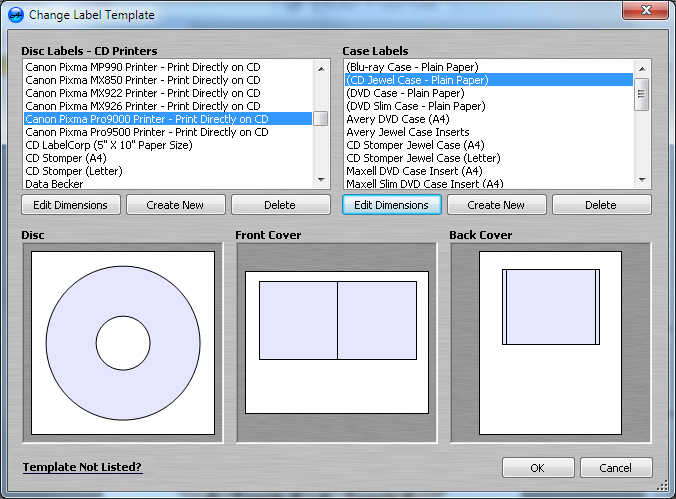Screen dimensions: 676x499
Task: Select DVD Slim Case - Plain Paper
Action: (x=489, y=106)
